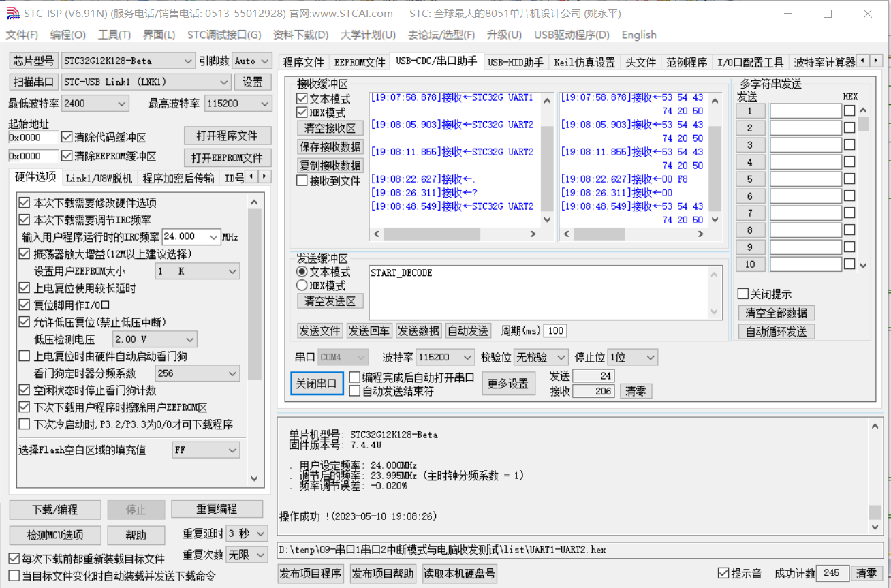The width and height of the screenshot is (891, 588).
Task: Open the USB-HID助手 tab
Action: 516,63
